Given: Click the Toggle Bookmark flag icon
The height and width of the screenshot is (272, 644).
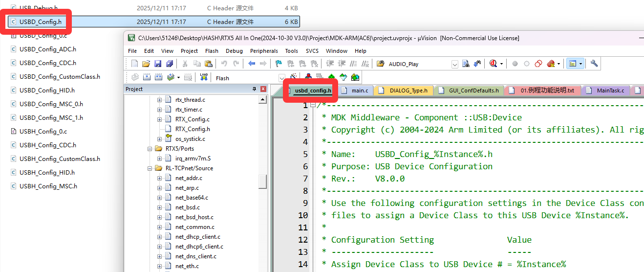Looking at the screenshot, I should (279, 64).
